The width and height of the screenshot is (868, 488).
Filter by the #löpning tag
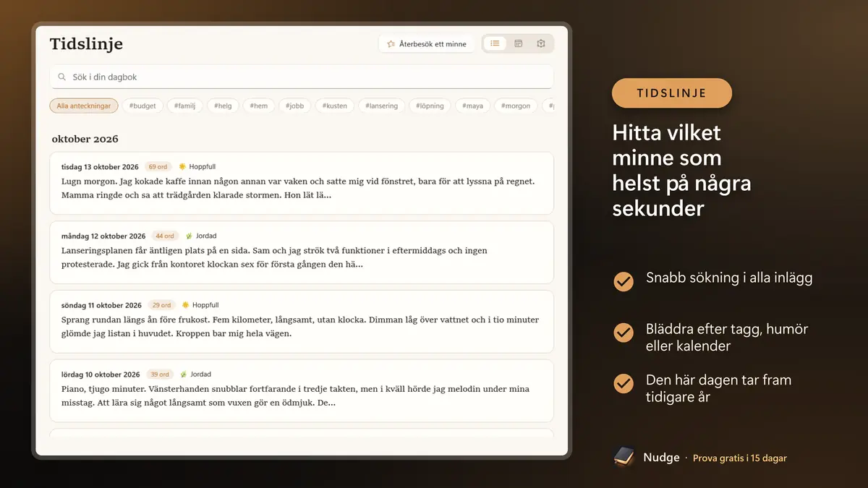430,106
